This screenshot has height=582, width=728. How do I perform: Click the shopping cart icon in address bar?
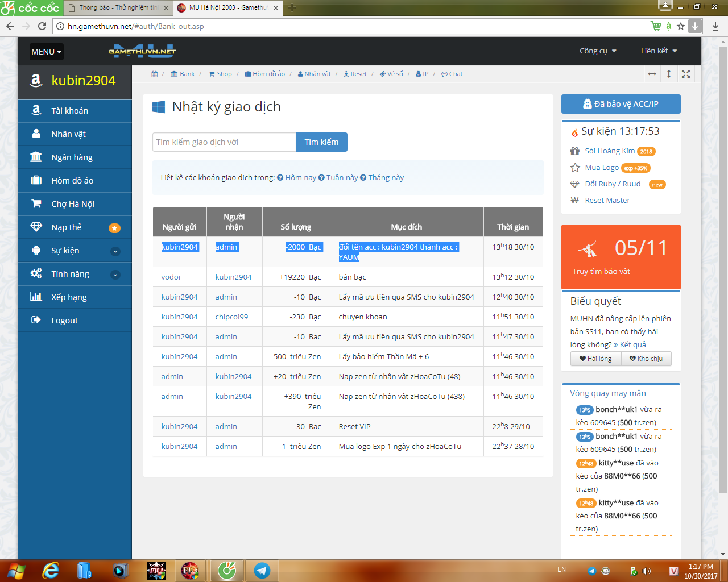pyautogui.click(x=656, y=26)
